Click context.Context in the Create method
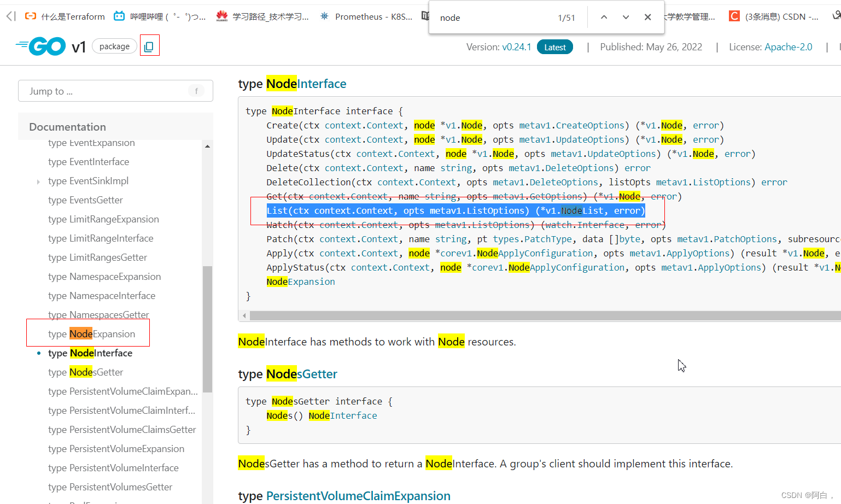This screenshot has height=504, width=841. click(364, 125)
